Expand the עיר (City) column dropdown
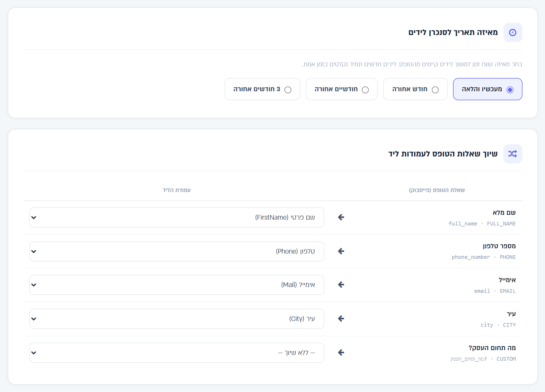Viewport: 545px width, 392px height. pyautogui.click(x=177, y=319)
